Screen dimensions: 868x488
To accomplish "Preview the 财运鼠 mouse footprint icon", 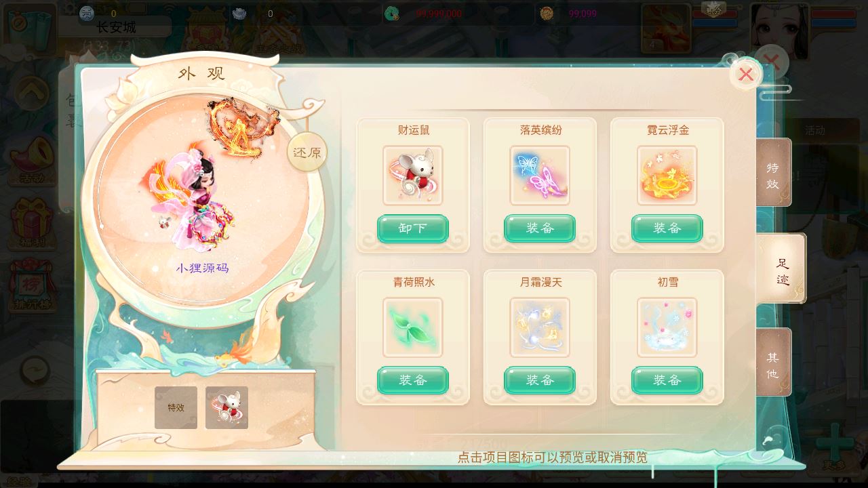I will coord(412,175).
